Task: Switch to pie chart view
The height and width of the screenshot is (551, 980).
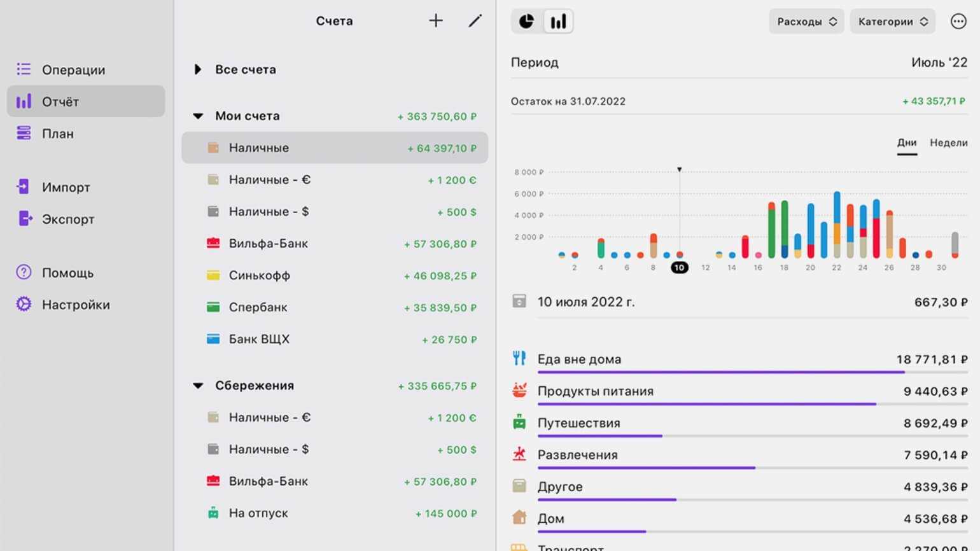Action: click(x=526, y=22)
